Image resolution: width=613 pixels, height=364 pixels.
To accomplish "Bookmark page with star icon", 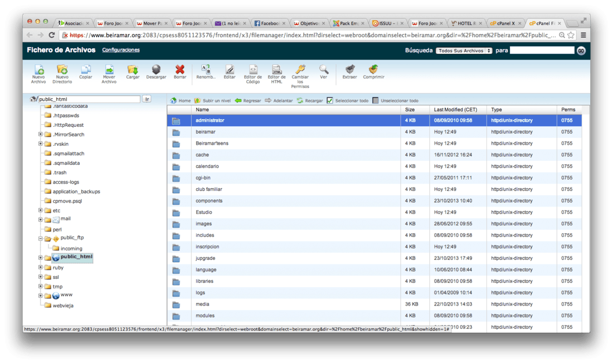I will click(571, 35).
